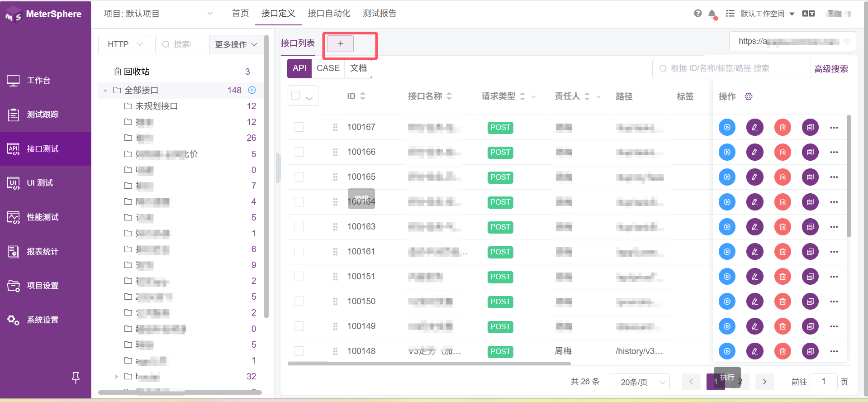868x402 pixels.
Task: Select the checkbox for row 100166
Action: [x=299, y=152]
